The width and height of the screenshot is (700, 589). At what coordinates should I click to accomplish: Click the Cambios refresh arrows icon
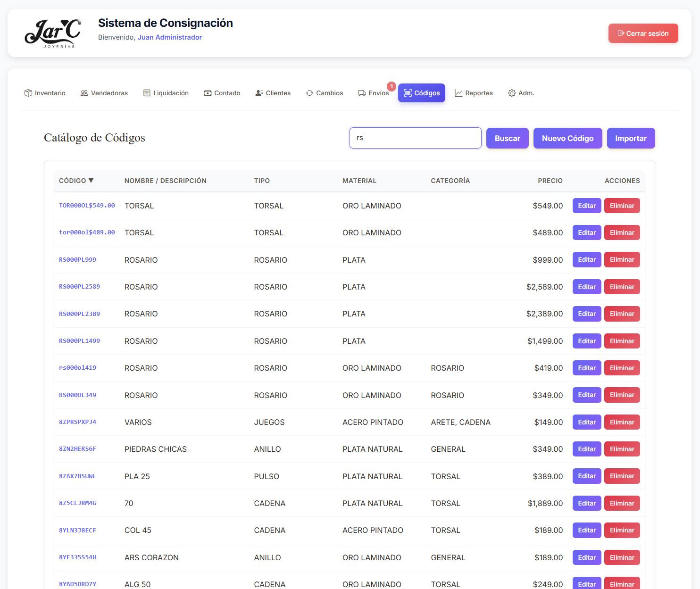tap(309, 93)
